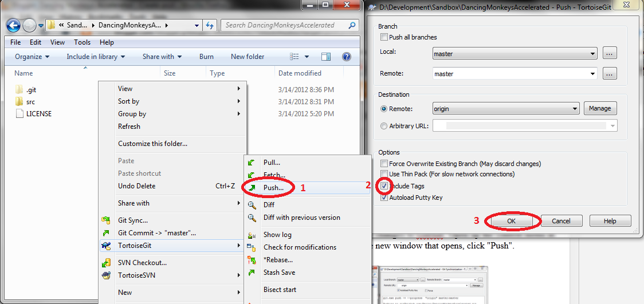The width and height of the screenshot is (644, 304).
Task: Click the address bar refresh icon
Action: click(x=210, y=25)
